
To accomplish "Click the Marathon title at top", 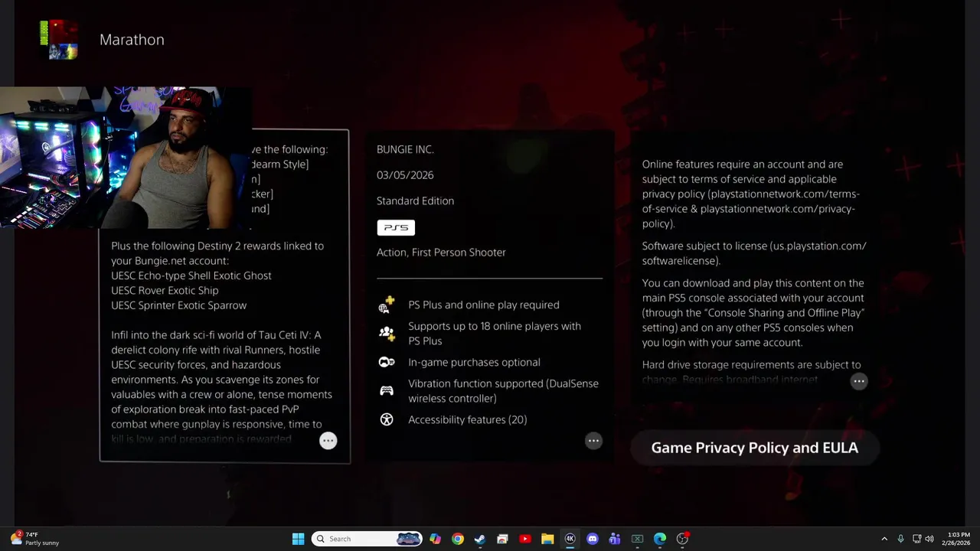I will pyautogui.click(x=132, y=40).
